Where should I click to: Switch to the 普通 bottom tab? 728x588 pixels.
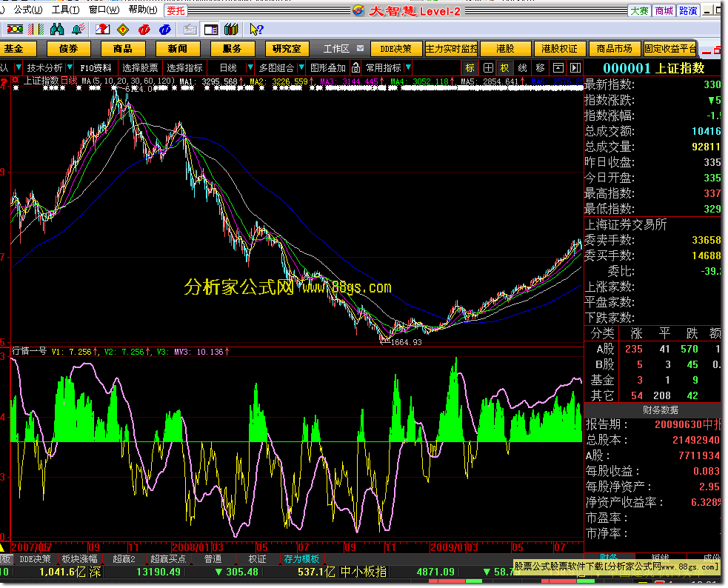point(213,559)
